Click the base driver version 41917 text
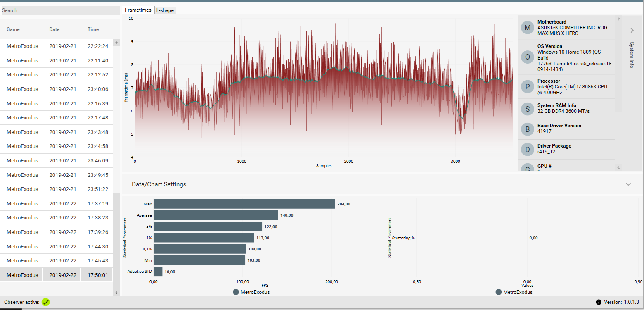Screen dimensions: 644x310 [545, 131]
